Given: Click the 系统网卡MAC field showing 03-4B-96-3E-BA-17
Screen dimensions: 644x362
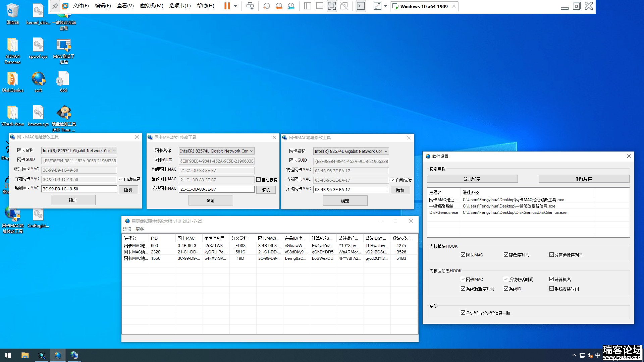Looking at the screenshot, I should click(x=351, y=190).
